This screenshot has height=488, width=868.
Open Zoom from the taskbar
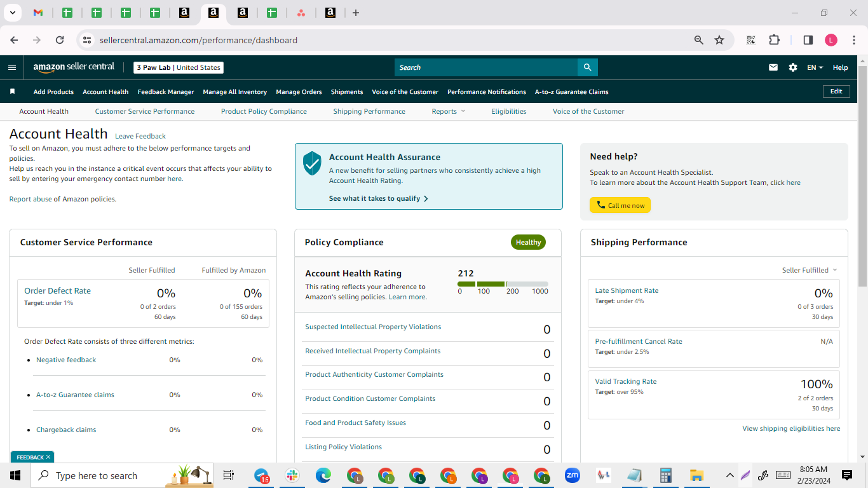[x=573, y=475]
